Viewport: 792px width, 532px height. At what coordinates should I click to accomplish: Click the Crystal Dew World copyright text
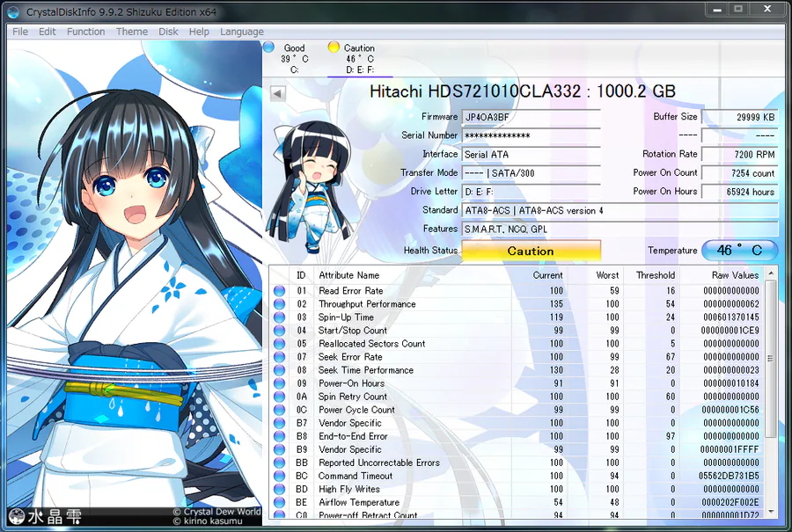217,511
